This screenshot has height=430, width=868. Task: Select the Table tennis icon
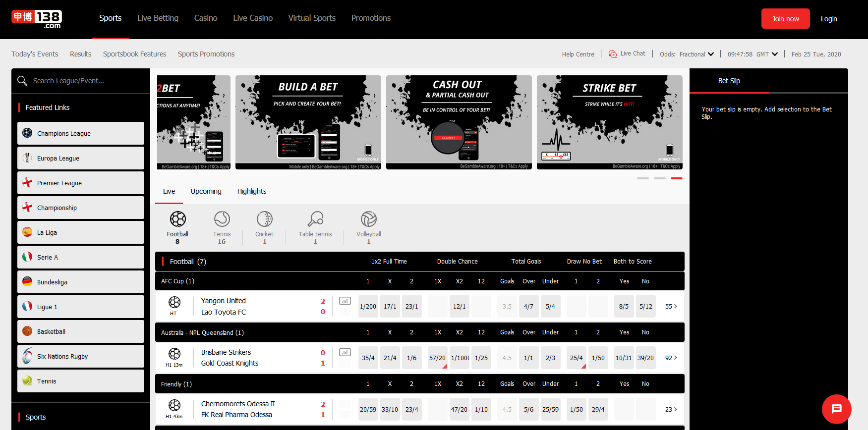tap(315, 219)
